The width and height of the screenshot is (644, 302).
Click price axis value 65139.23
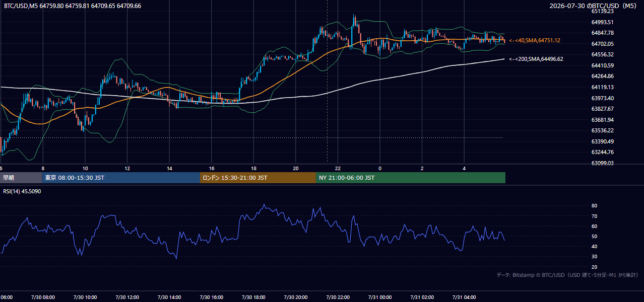(603, 11)
